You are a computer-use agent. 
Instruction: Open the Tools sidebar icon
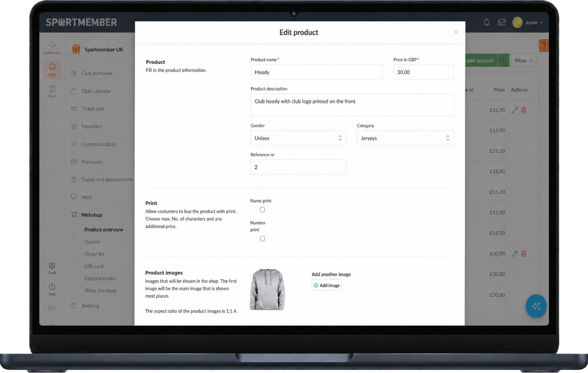[x=52, y=268]
